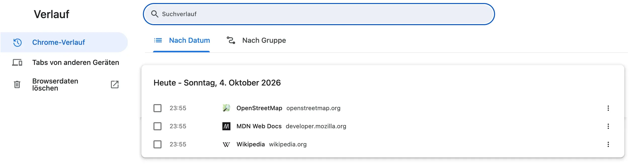
Task: Click the group icon beside Nach Gruppe
Action: point(231,40)
